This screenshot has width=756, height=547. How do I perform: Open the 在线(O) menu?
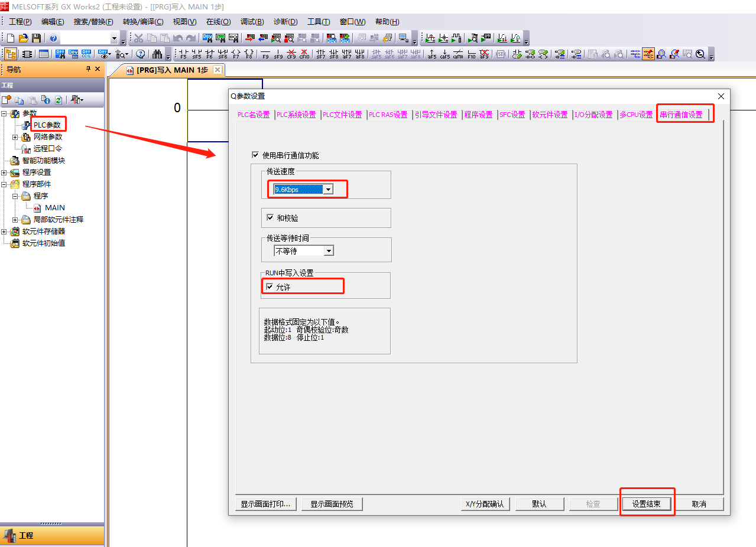coord(218,22)
